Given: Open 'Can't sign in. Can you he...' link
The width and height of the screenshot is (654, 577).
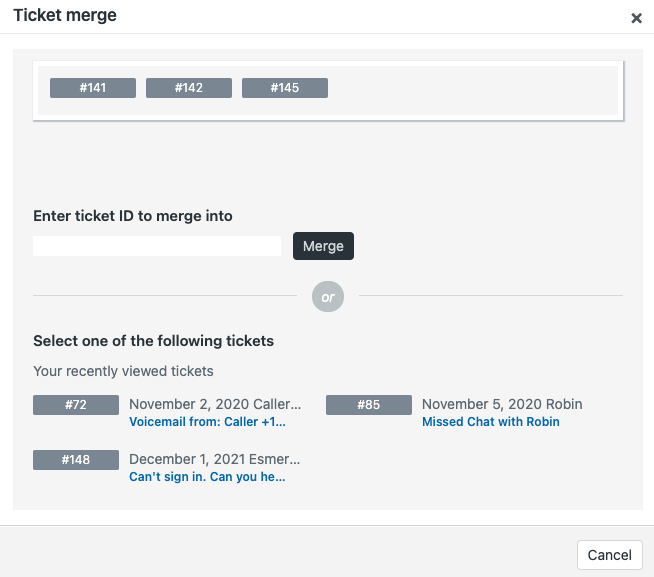Looking at the screenshot, I should [207, 477].
